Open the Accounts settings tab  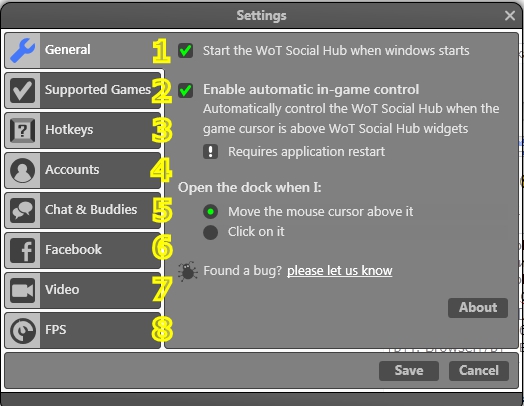[83, 170]
